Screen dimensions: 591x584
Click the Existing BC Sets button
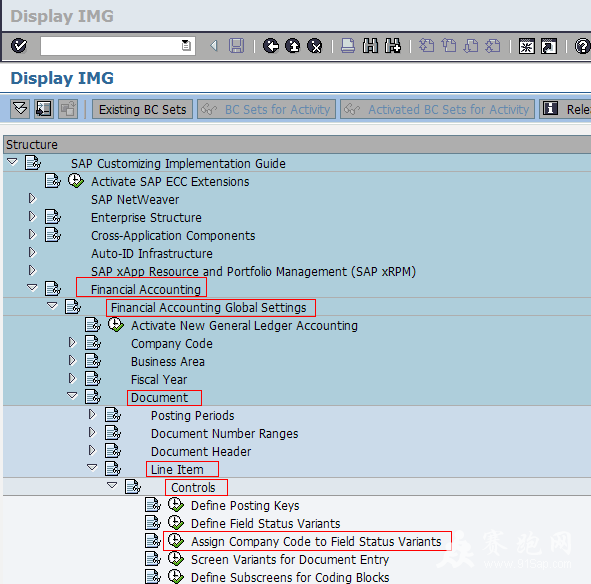point(142,109)
